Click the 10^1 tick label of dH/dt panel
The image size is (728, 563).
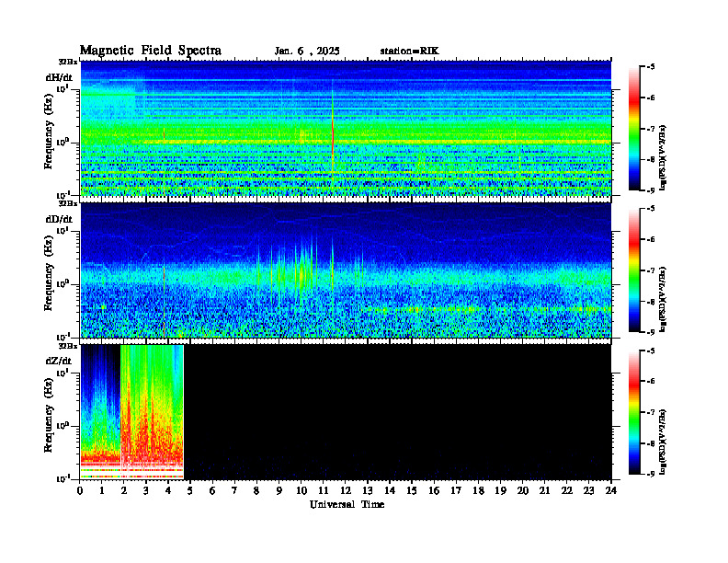coord(63,88)
